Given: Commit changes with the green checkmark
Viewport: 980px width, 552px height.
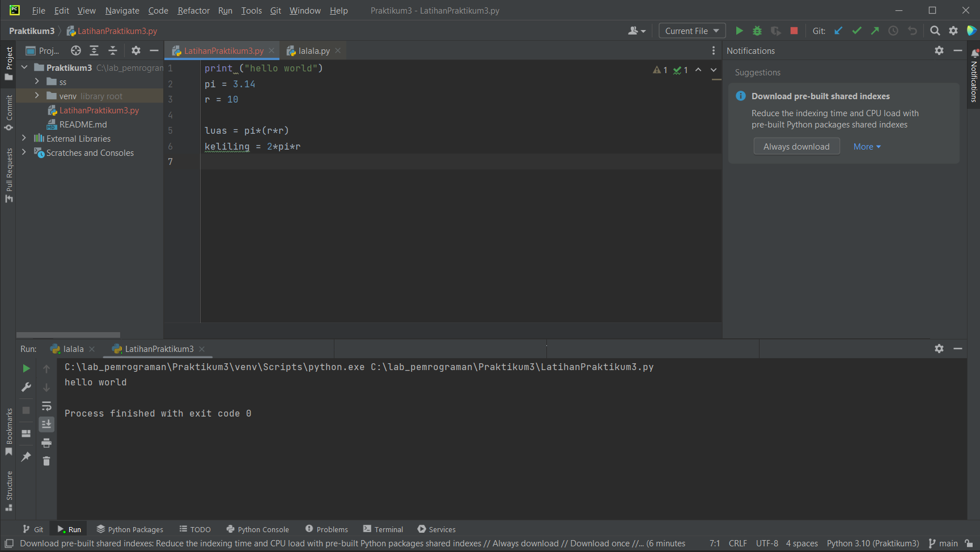Looking at the screenshot, I should pos(857,31).
